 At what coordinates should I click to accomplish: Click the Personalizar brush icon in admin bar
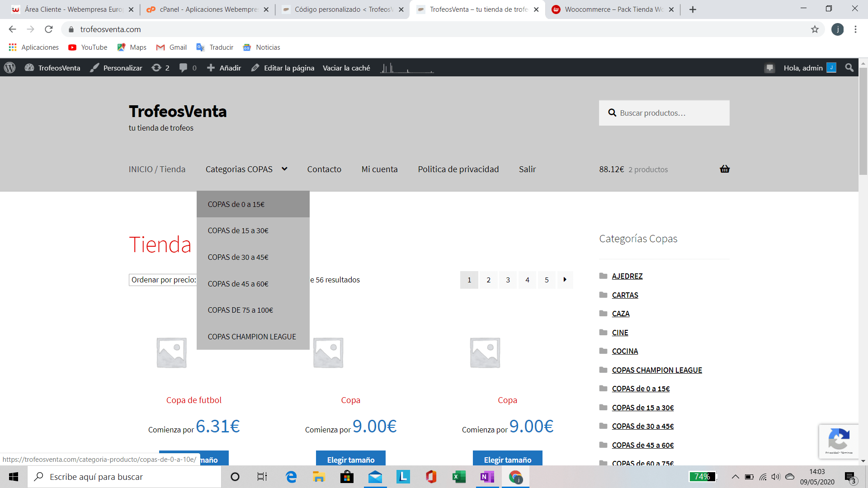click(x=94, y=68)
